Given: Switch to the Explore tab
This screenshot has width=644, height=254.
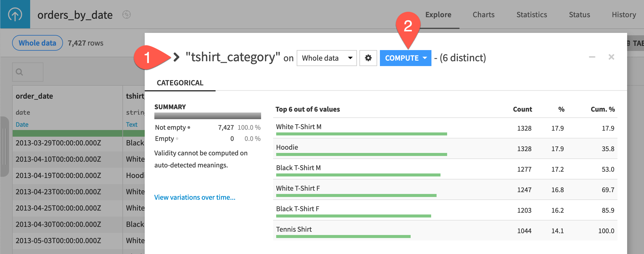Looking at the screenshot, I should tap(438, 15).
